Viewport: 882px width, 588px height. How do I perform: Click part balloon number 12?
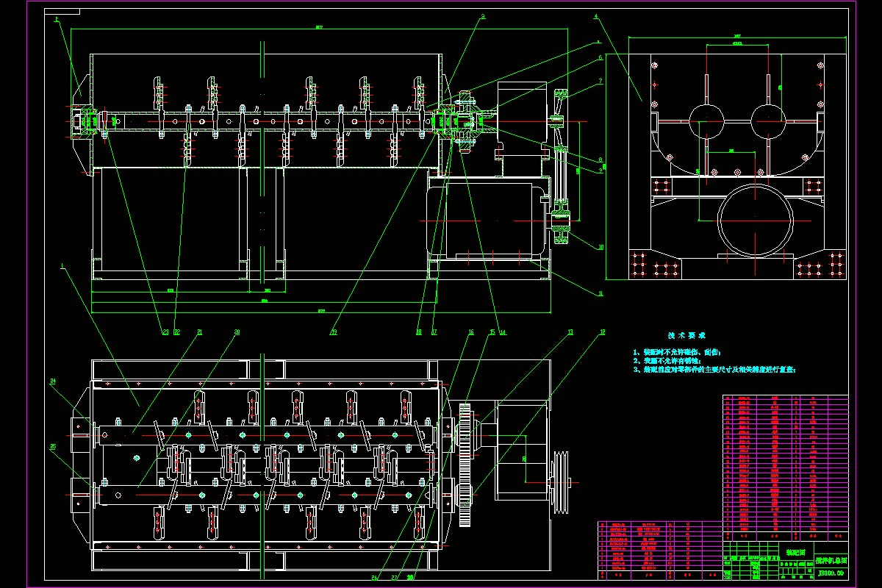point(602,332)
